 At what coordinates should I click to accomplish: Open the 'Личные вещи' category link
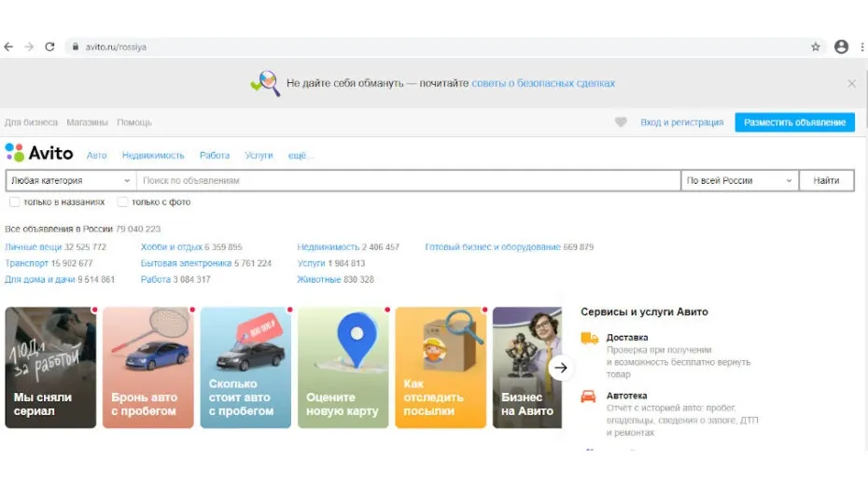pyautogui.click(x=34, y=247)
